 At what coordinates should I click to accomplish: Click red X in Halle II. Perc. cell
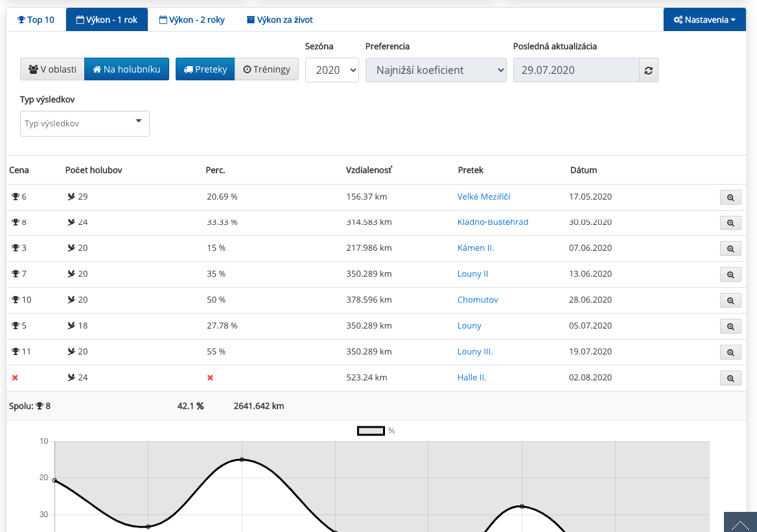(x=210, y=378)
